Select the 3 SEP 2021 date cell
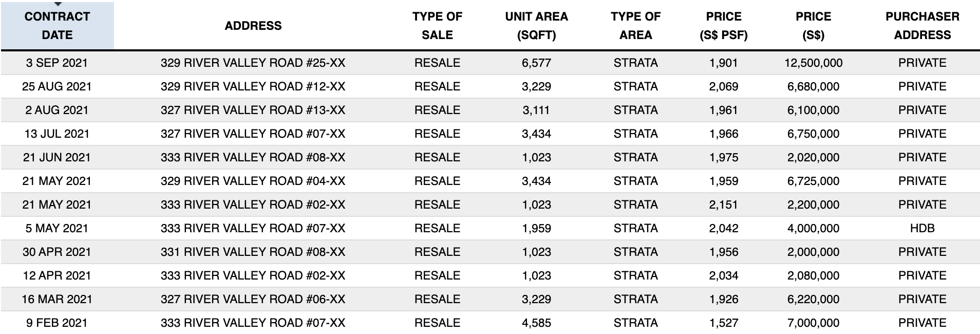This screenshot has height=334, width=980. pos(57,63)
